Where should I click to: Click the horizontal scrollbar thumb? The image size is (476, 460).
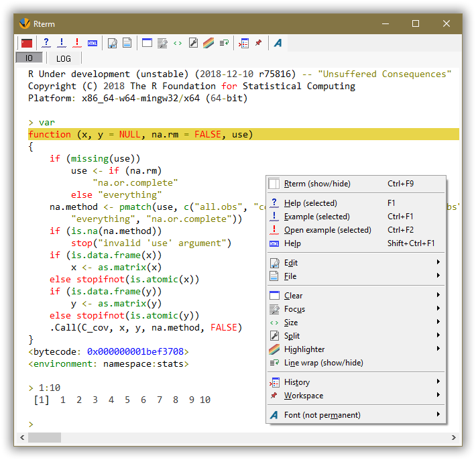pyautogui.click(x=44, y=437)
